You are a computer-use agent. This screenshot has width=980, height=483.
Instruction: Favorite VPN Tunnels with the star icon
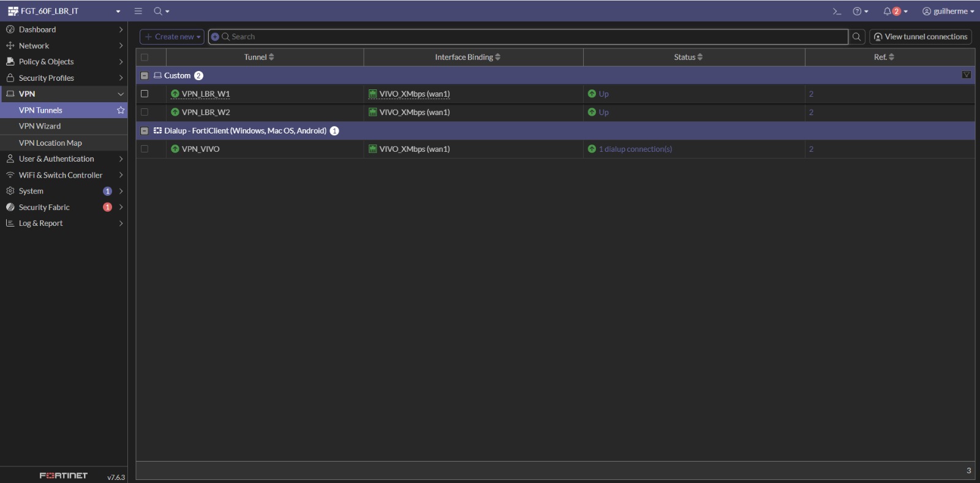pyautogui.click(x=121, y=110)
